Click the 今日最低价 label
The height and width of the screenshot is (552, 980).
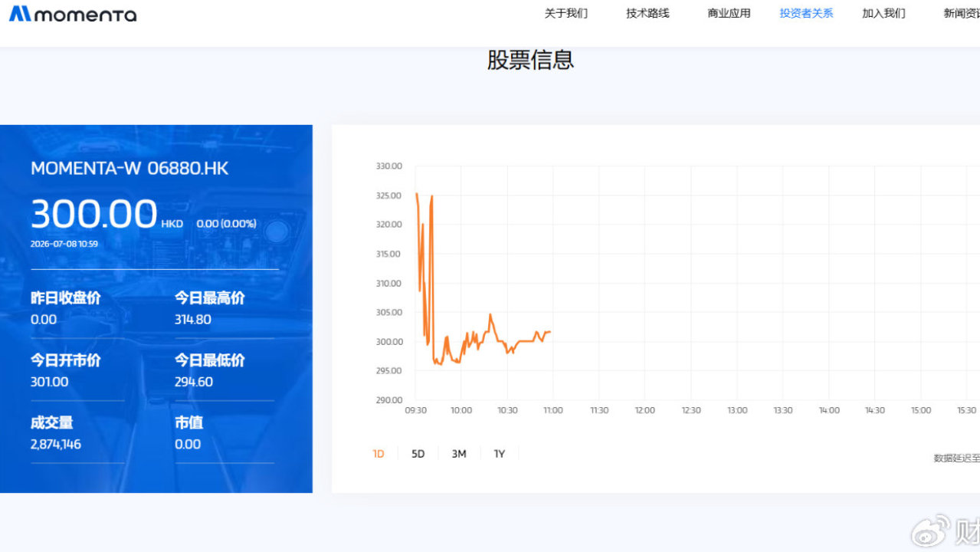209,360
